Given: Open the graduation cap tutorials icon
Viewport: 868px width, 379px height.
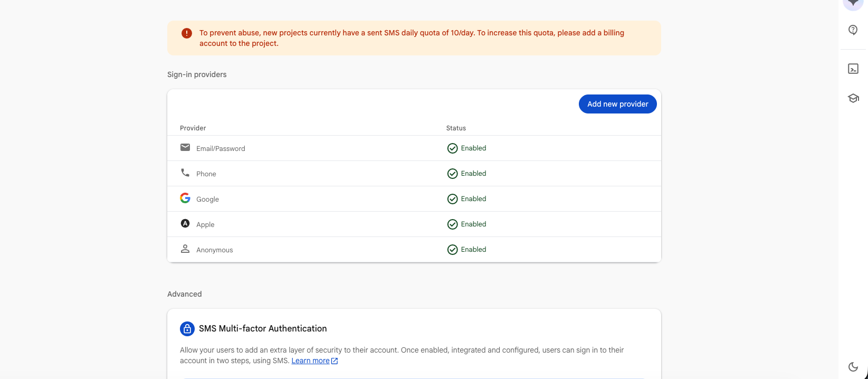Looking at the screenshot, I should point(853,98).
